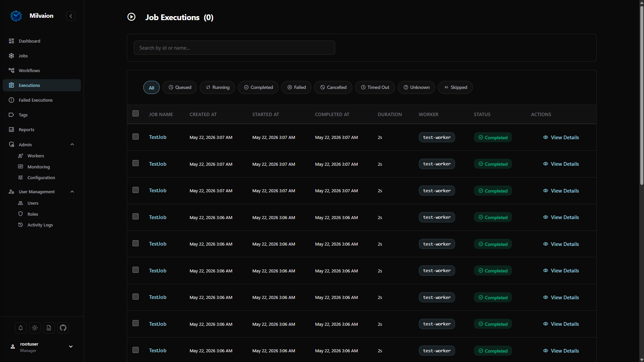Open the GitHub icon link

pyautogui.click(x=63, y=328)
